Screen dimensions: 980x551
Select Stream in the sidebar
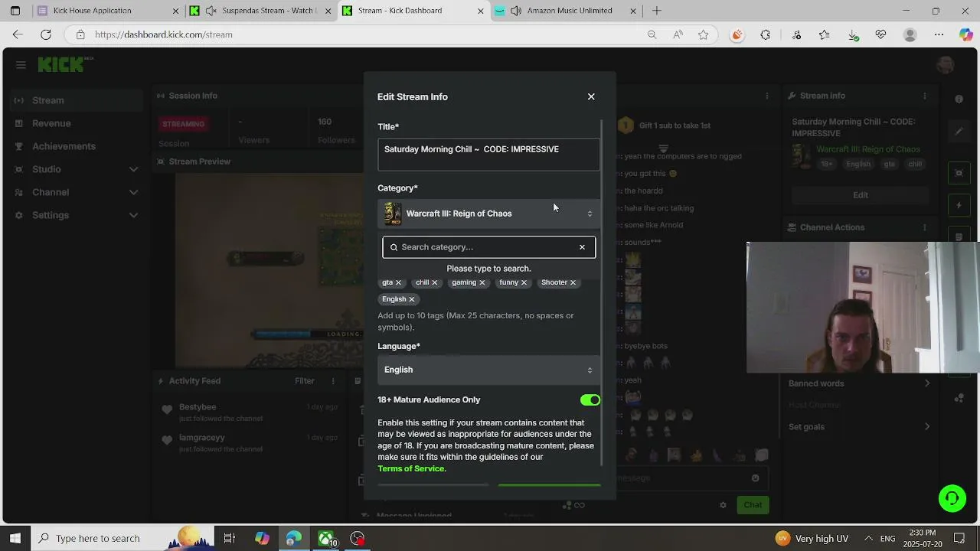77,100
